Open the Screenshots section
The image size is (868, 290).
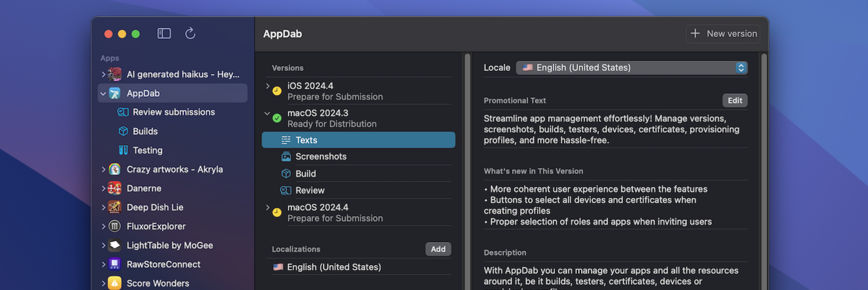click(358, 157)
